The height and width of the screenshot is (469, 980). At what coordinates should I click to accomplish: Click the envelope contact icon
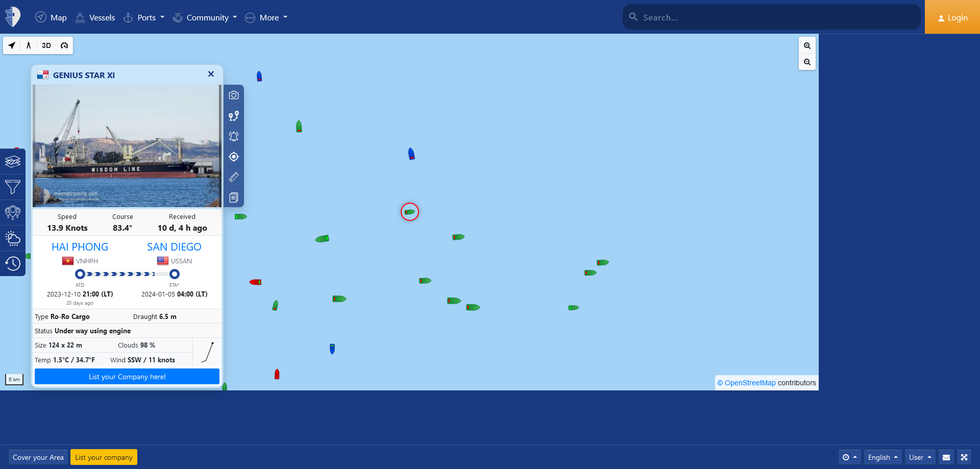coord(946,457)
